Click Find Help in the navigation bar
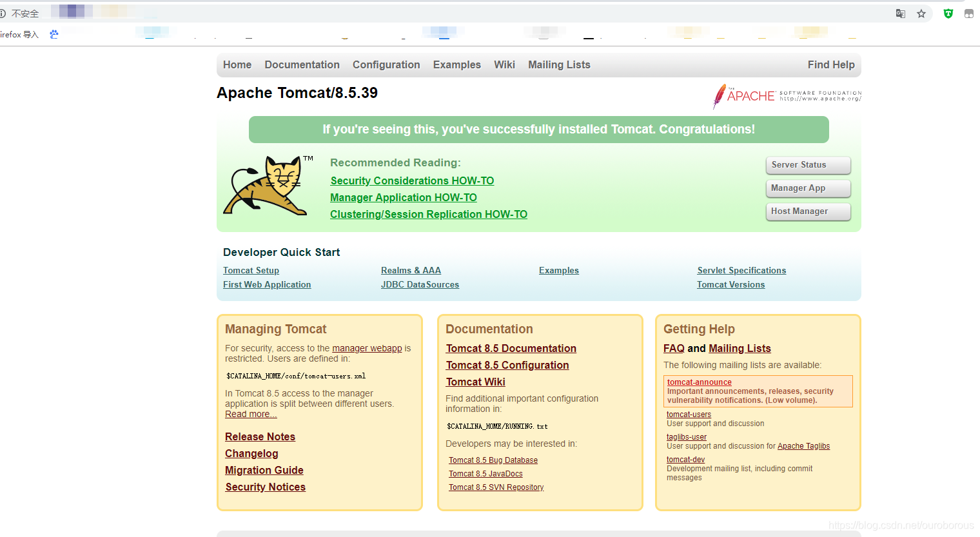 click(831, 64)
